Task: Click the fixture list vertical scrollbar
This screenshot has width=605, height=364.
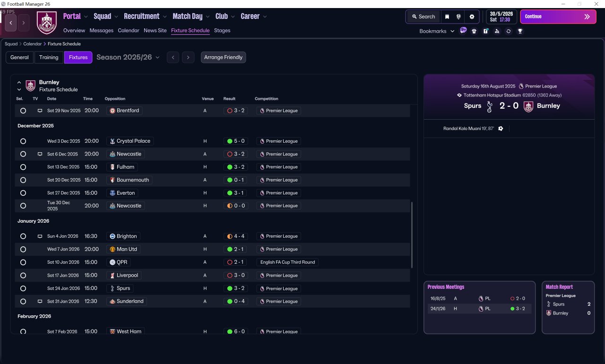Action: (412, 235)
